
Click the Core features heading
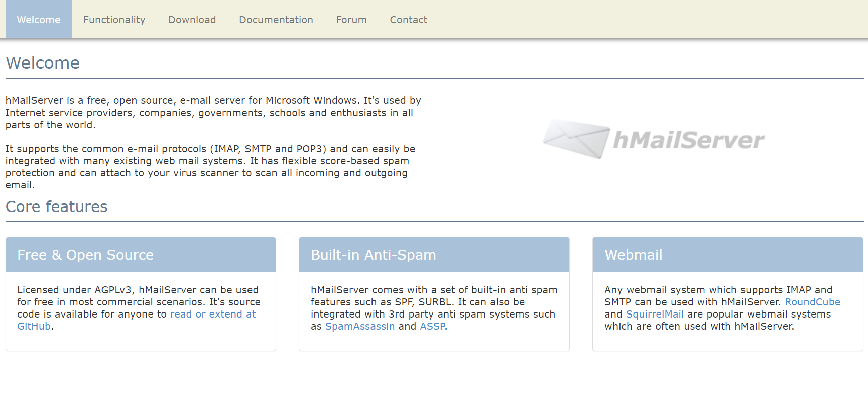pyautogui.click(x=56, y=206)
